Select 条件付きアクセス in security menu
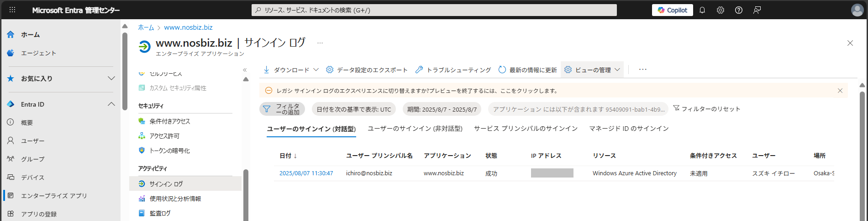 coord(169,121)
